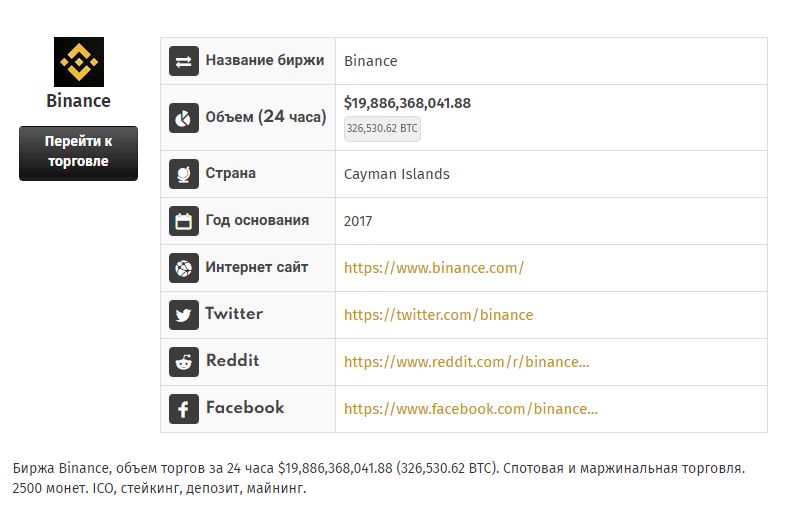This screenshot has height=507, width=796.
Task: Click the 24-hour volume pie chart icon
Action: pyautogui.click(x=184, y=117)
